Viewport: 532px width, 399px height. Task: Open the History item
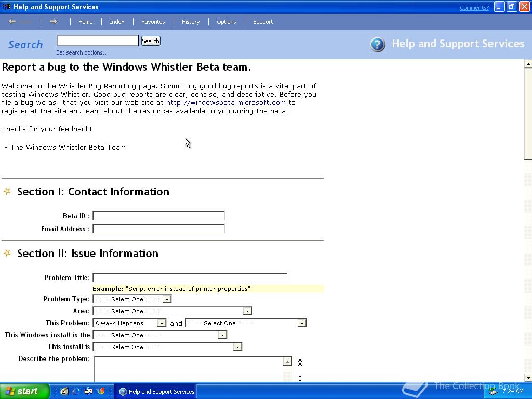point(191,22)
